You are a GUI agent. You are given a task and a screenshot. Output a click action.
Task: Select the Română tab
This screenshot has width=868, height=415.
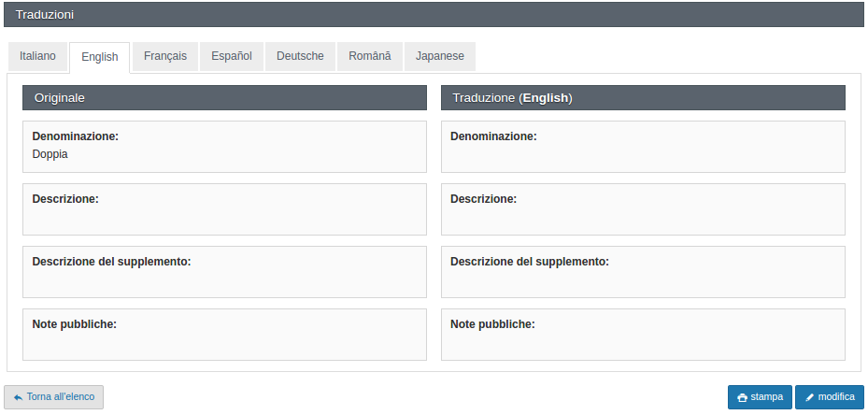(369, 56)
